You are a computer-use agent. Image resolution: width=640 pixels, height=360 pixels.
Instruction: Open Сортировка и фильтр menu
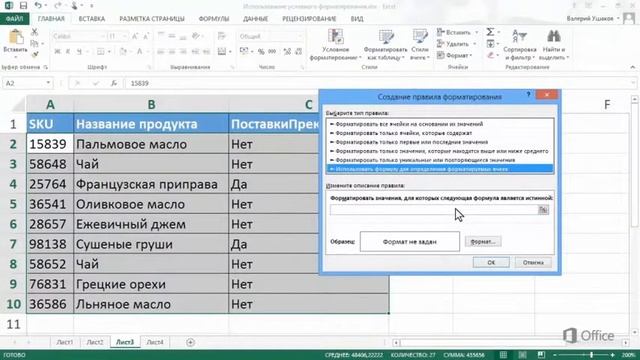point(520,44)
